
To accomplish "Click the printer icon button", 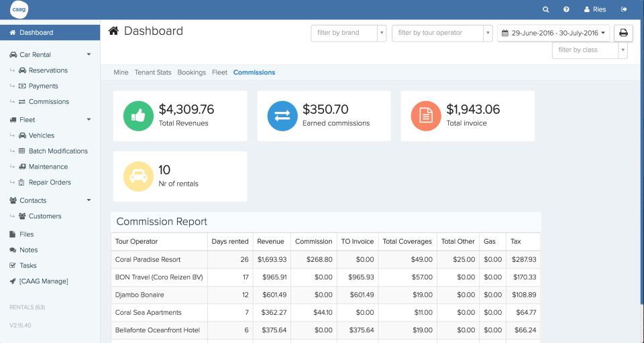I will 623,33.
